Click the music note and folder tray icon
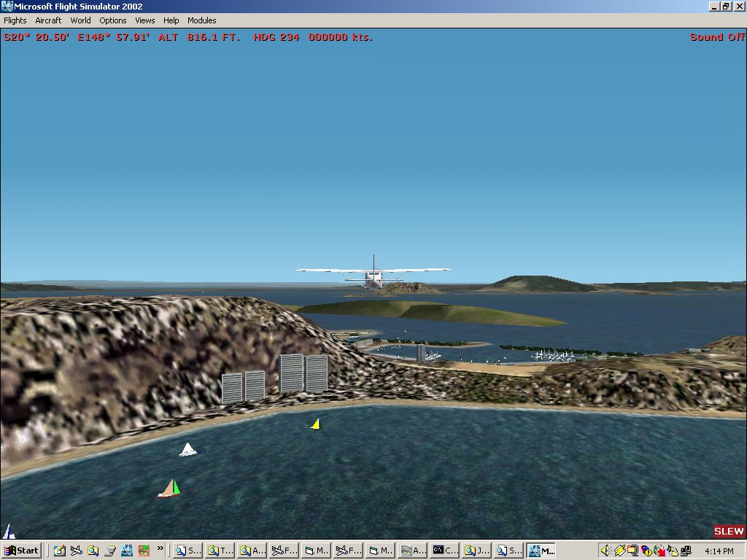Image resolution: width=747 pixels, height=560 pixels. tap(673, 551)
